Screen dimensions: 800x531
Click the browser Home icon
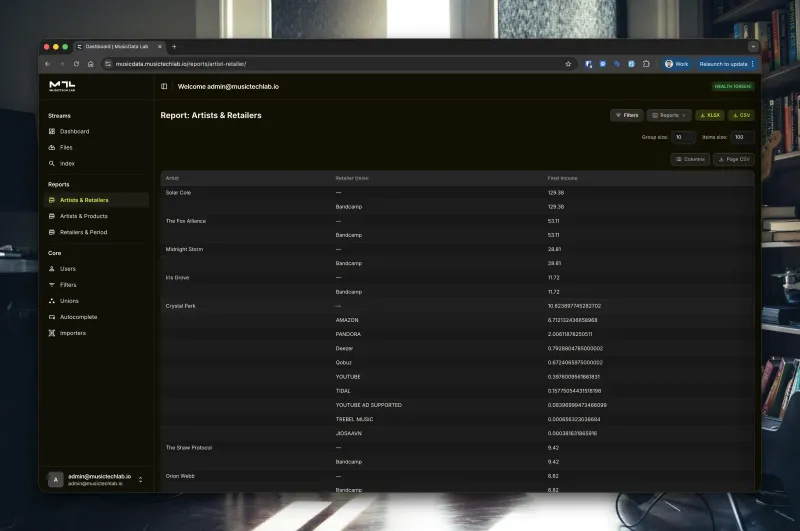90,64
